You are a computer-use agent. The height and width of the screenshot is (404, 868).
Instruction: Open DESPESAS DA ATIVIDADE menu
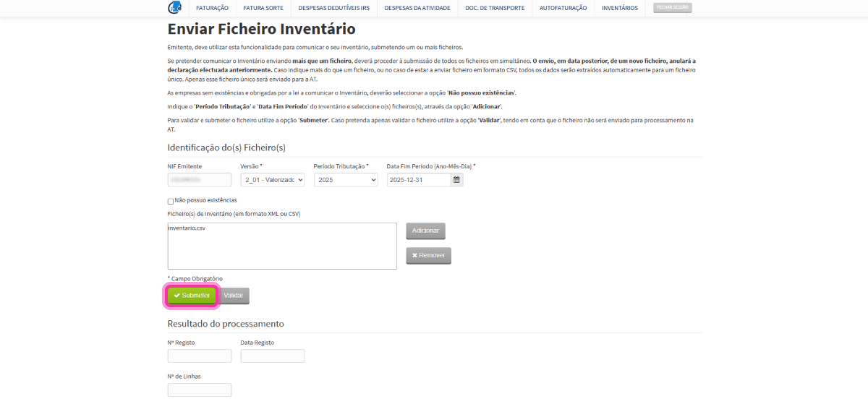click(417, 8)
